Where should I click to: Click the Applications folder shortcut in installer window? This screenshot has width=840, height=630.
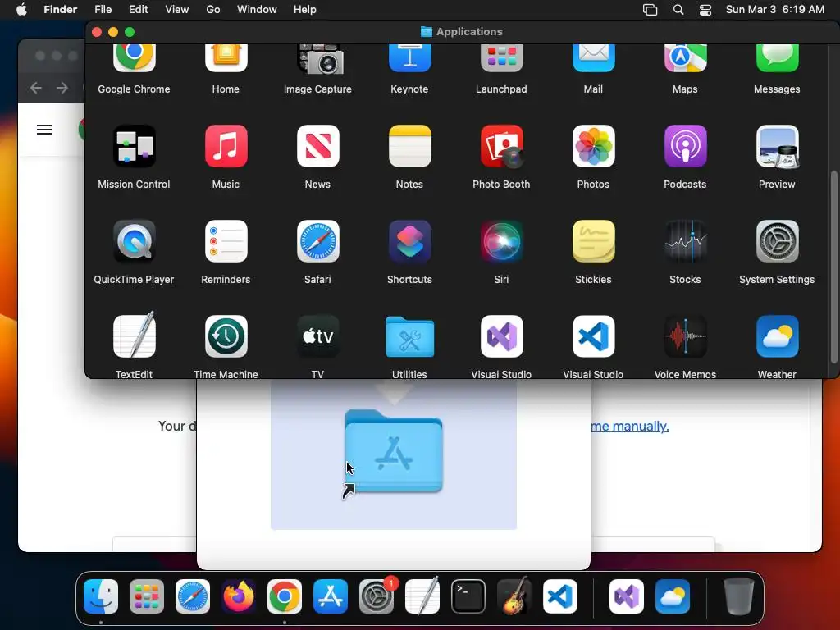(394, 451)
